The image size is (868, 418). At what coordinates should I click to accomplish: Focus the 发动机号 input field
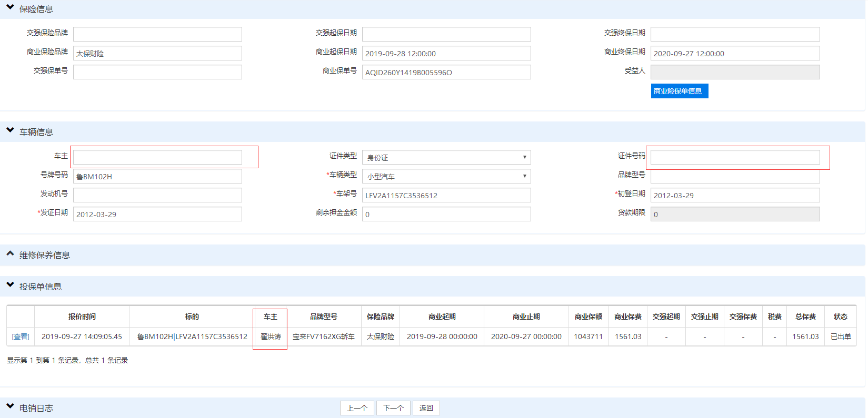[x=157, y=195]
